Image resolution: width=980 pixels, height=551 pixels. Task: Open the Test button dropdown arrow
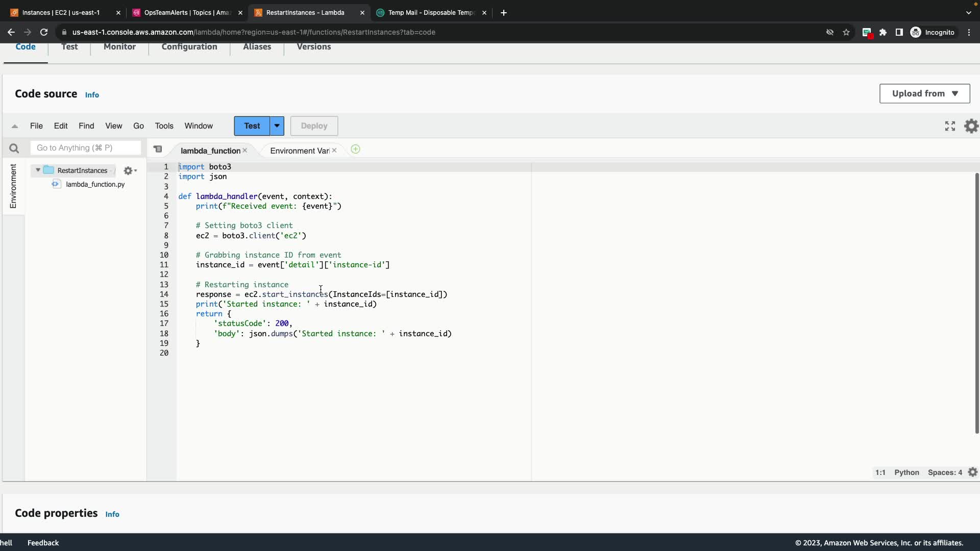[277, 126]
